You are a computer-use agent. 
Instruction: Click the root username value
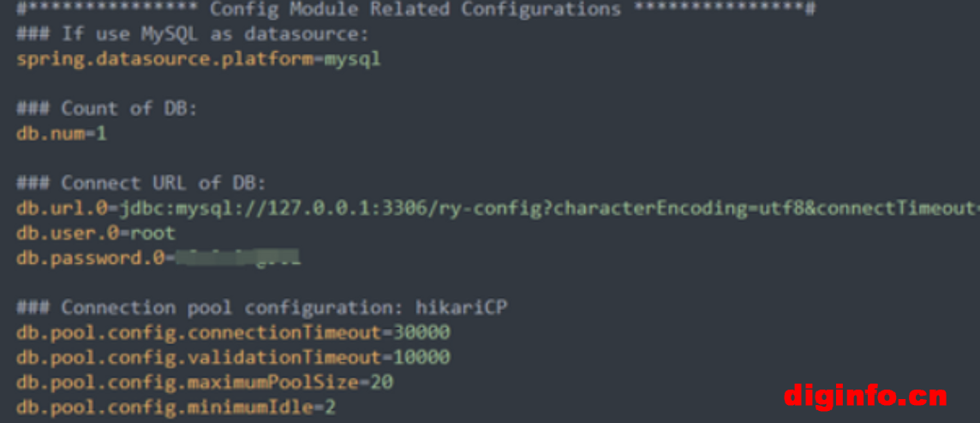click(152, 233)
